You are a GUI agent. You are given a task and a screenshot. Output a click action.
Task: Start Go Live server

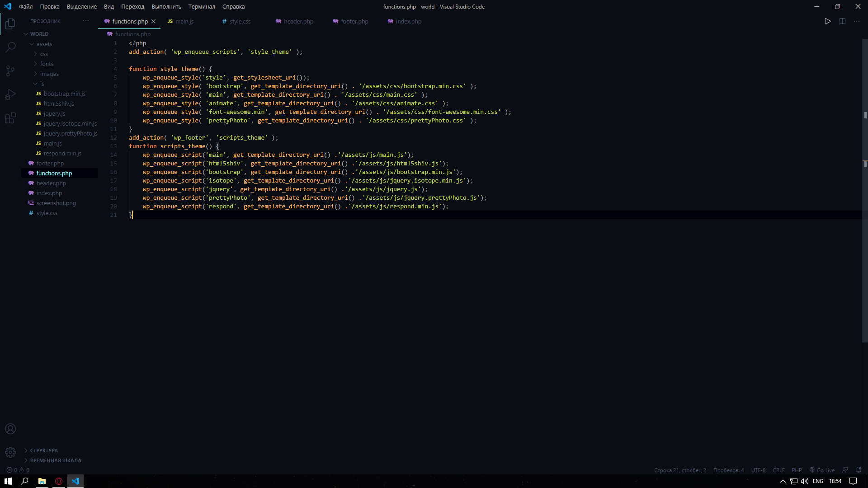(822, 470)
